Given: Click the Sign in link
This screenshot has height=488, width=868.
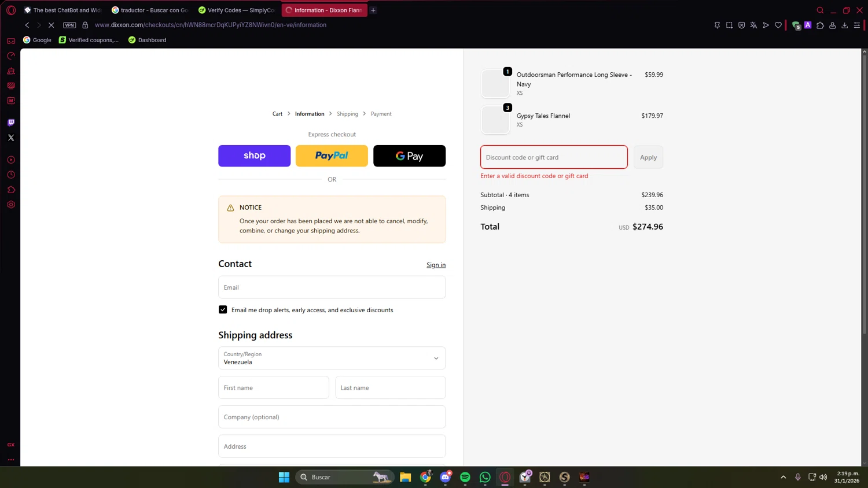Looking at the screenshot, I should click(436, 265).
